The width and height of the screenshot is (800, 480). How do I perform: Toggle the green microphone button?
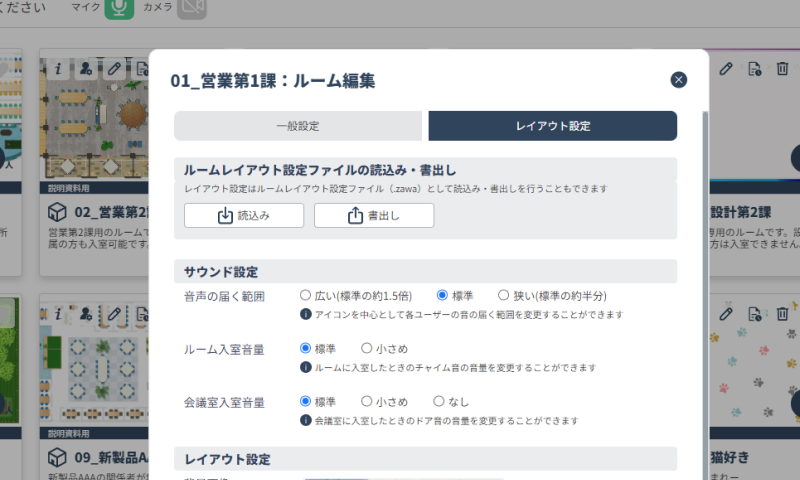click(x=120, y=9)
